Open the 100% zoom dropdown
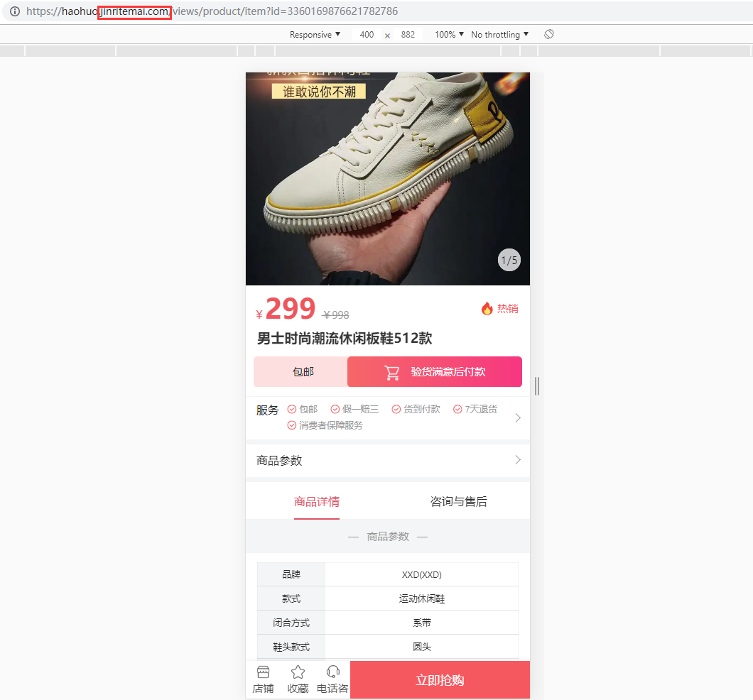Viewport: 753px width, 700px height. pos(449,35)
